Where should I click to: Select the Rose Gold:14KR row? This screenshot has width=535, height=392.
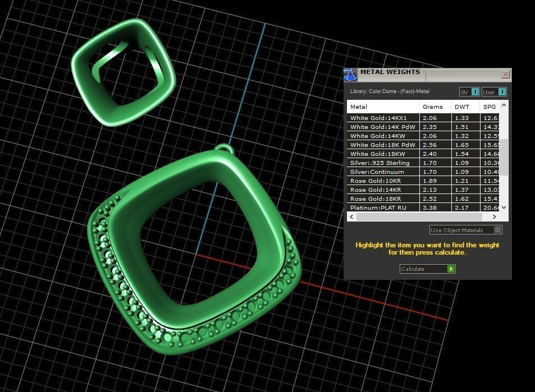(423, 190)
